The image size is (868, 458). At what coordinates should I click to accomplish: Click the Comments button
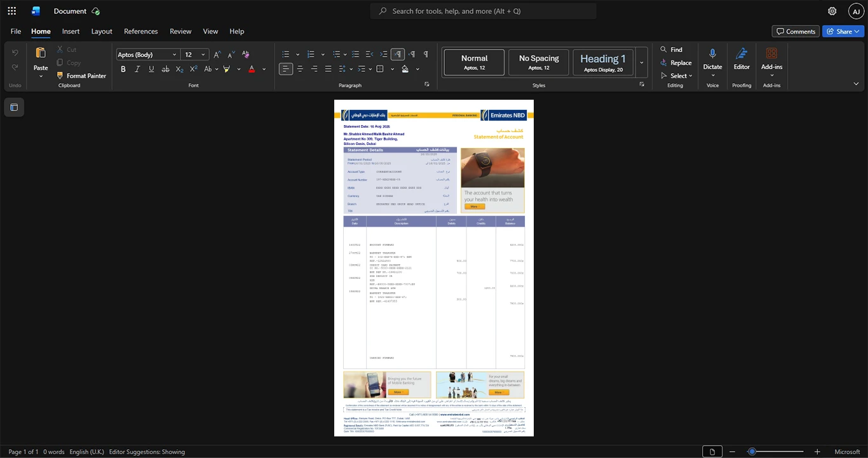(796, 31)
